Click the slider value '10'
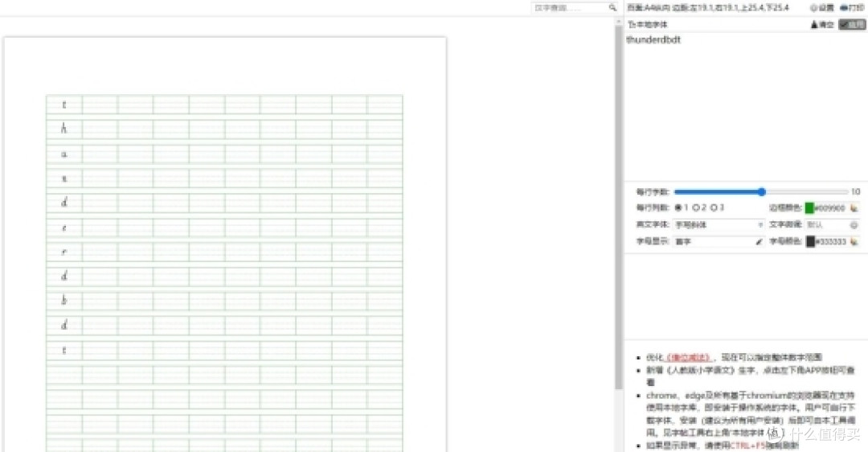Screen dimensions: 868x452 [x=855, y=191]
